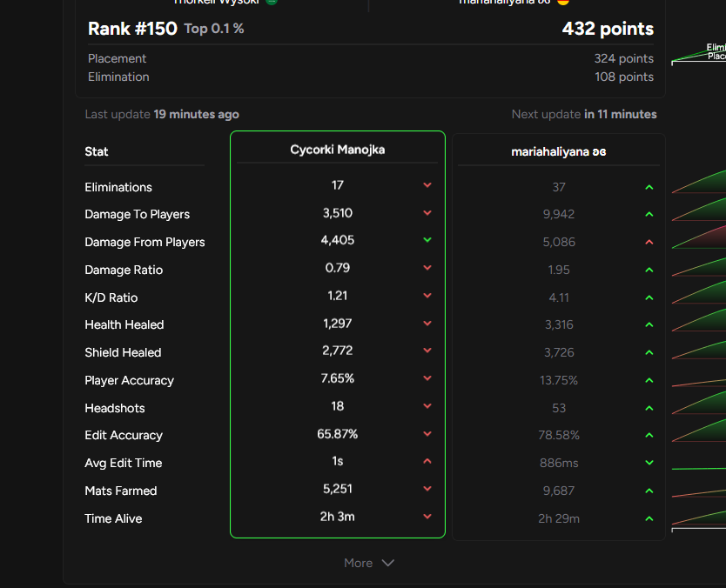Click the 3,510 damage value

[337, 213]
